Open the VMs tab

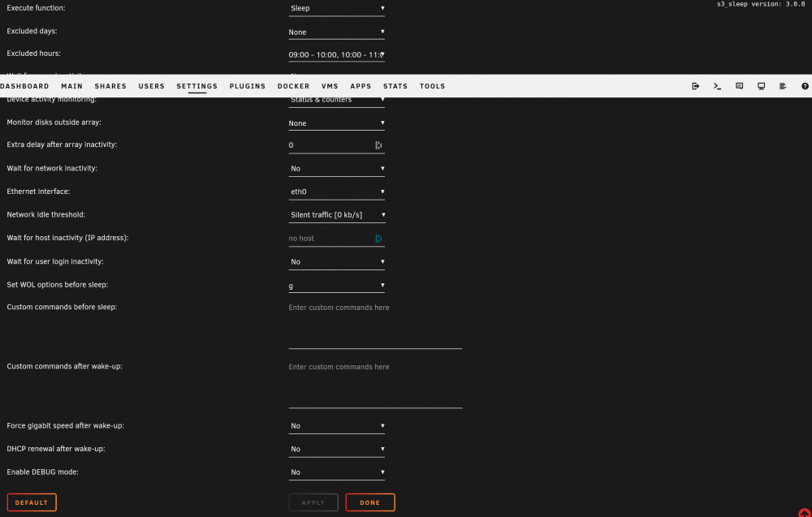click(x=330, y=86)
